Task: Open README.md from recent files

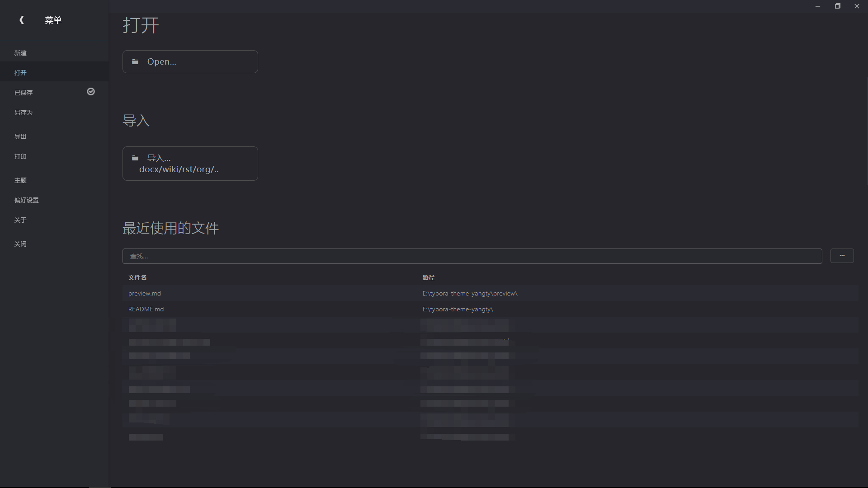Action: (146, 309)
